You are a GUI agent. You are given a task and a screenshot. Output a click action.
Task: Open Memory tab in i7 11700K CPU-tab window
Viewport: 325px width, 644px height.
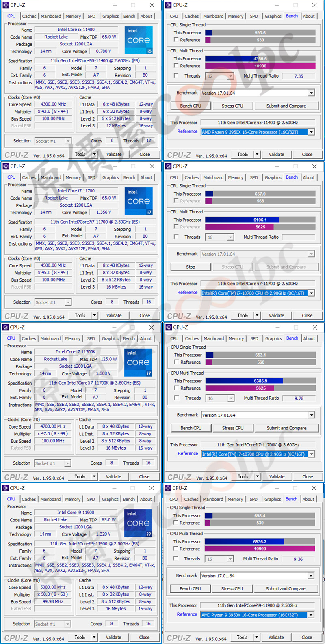(73, 338)
